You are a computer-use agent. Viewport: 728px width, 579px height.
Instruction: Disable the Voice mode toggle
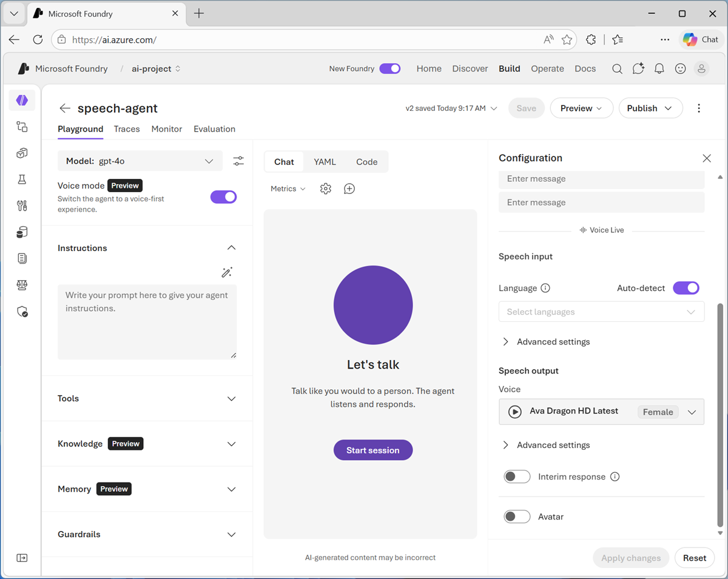[223, 197]
